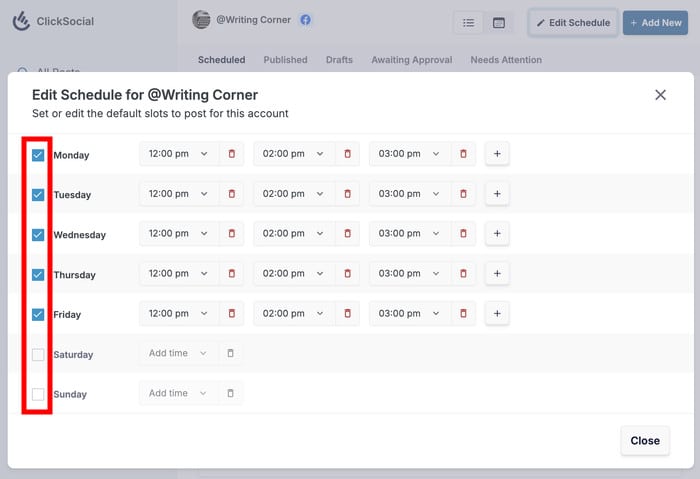Open Thursday's 03:00 pm time dropdown
The height and width of the screenshot is (479, 700).
pyautogui.click(x=408, y=274)
